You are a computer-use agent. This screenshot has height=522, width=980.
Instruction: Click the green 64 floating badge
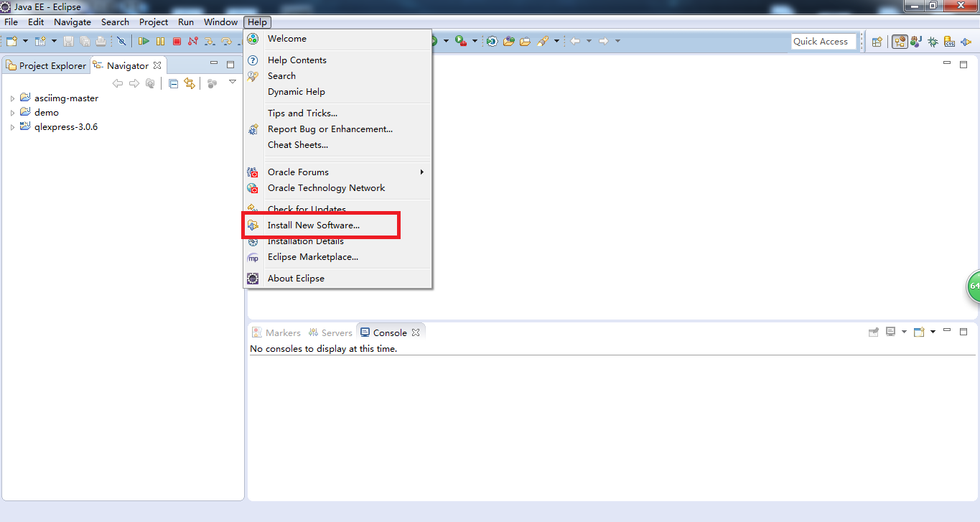click(973, 286)
